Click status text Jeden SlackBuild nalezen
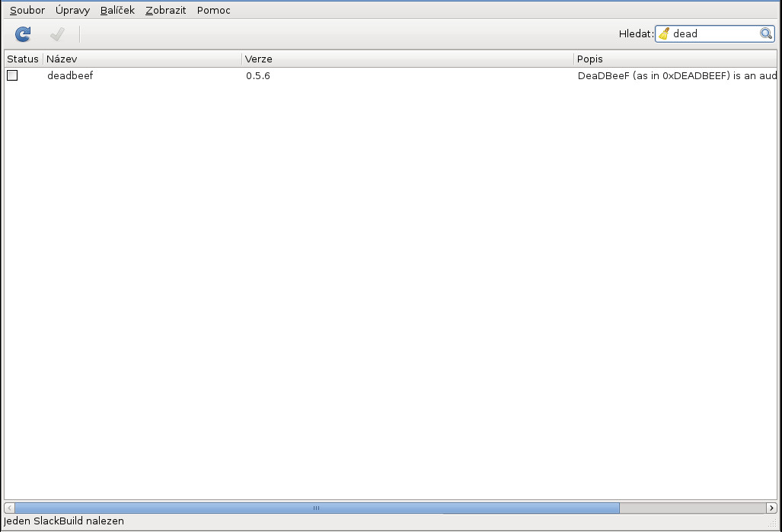This screenshot has width=782, height=532. 64,521
